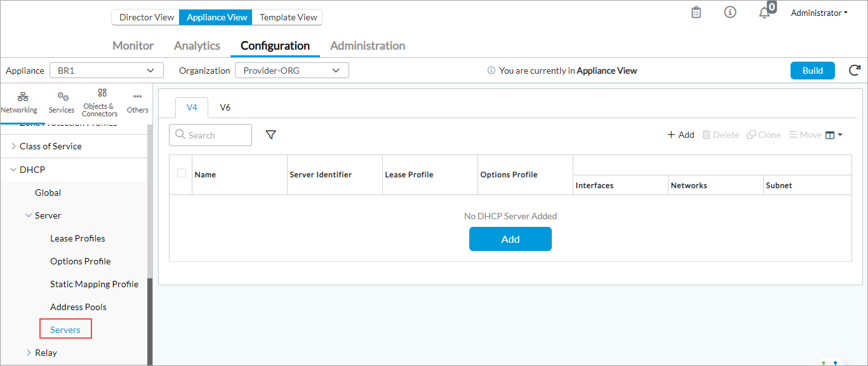Open the Administration menu tab
The height and width of the screenshot is (366, 868).
pos(368,46)
